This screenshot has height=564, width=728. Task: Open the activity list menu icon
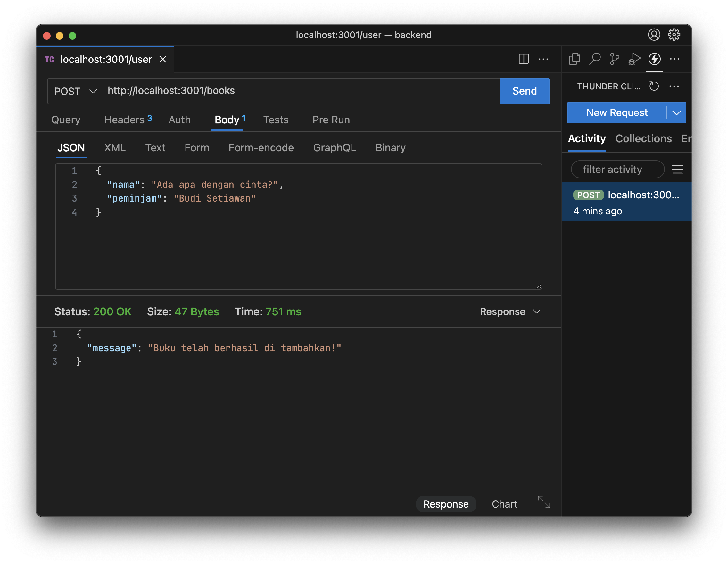(x=677, y=169)
